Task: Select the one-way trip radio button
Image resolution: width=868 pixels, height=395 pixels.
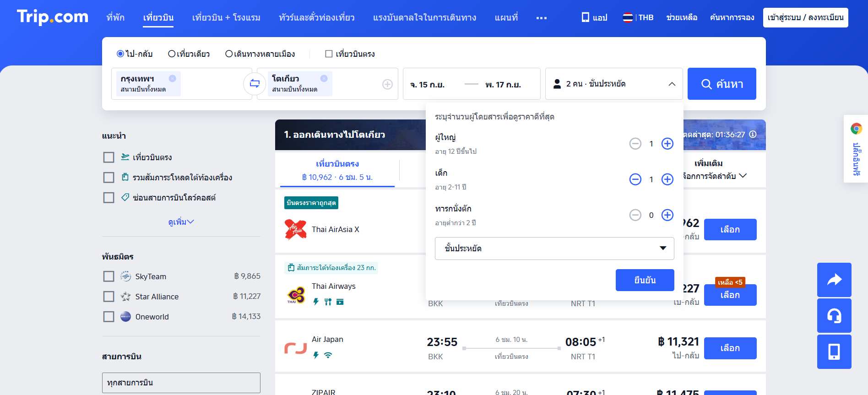Action: point(172,54)
